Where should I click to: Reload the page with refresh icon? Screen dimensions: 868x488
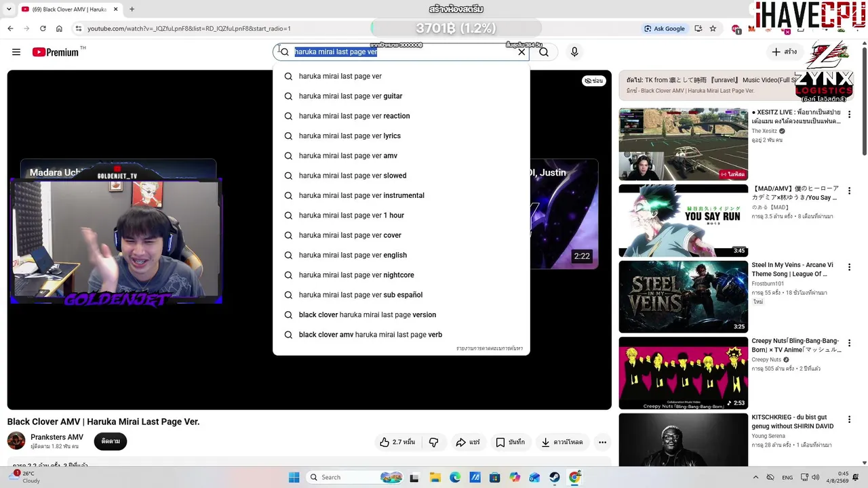(x=43, y=28)
